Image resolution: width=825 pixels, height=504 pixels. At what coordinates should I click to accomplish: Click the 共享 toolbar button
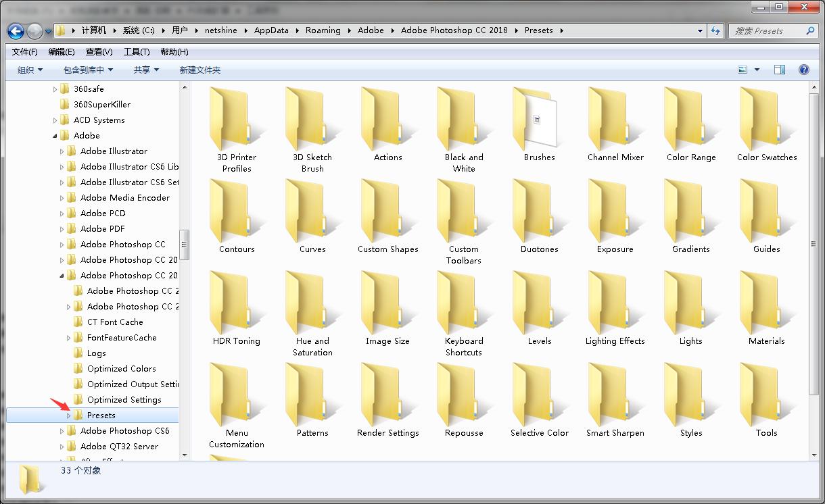(x=146, y=70)
